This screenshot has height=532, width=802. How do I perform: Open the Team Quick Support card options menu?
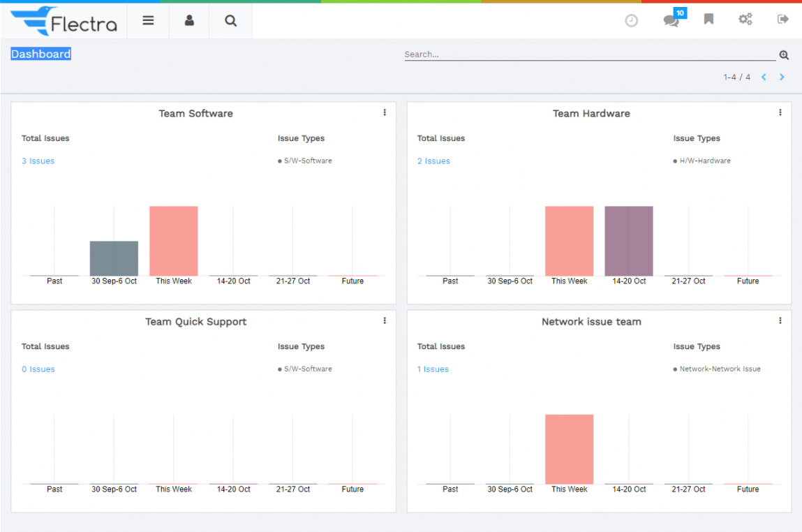[384, 320]
